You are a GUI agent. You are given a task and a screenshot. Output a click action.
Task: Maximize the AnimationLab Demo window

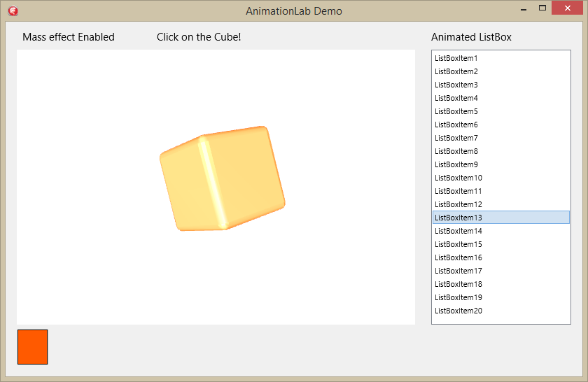pos(542,8)
